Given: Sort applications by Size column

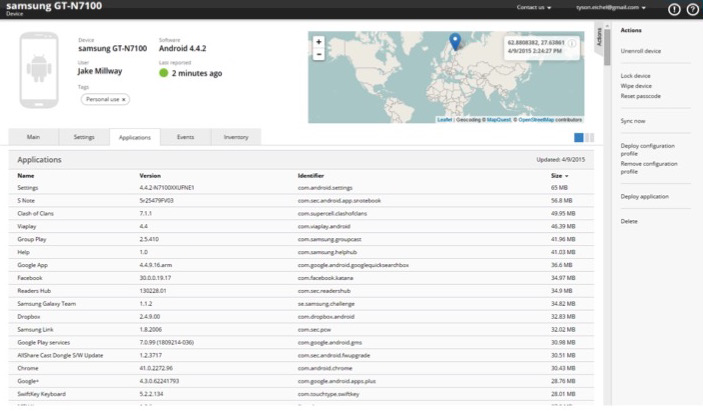Looking at the screenshot, I should tap(560, 176).
